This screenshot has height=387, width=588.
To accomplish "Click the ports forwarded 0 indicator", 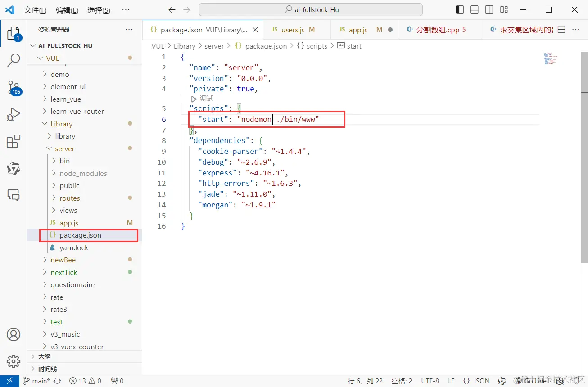I will pyautogui.click(x=117, y=381).
